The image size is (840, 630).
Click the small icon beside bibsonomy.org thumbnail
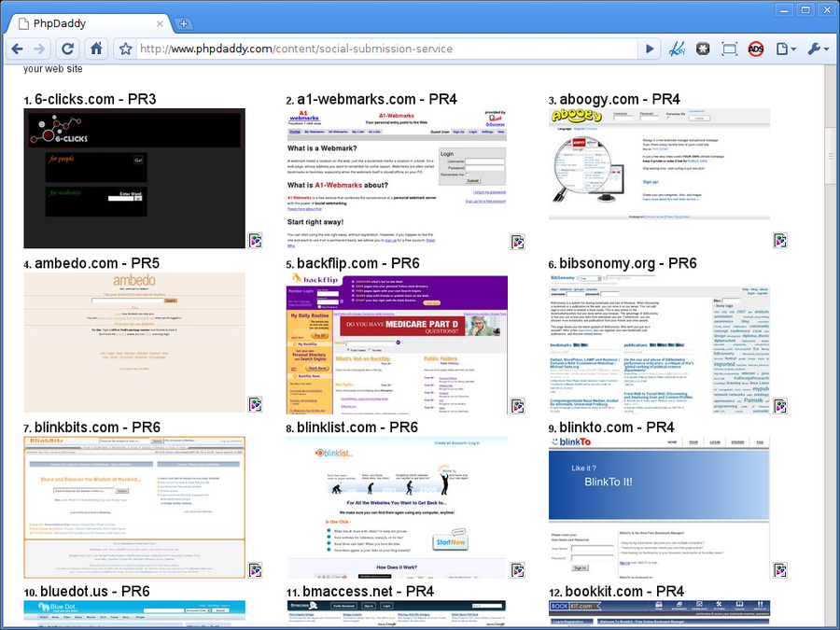[x=780, y=406]
